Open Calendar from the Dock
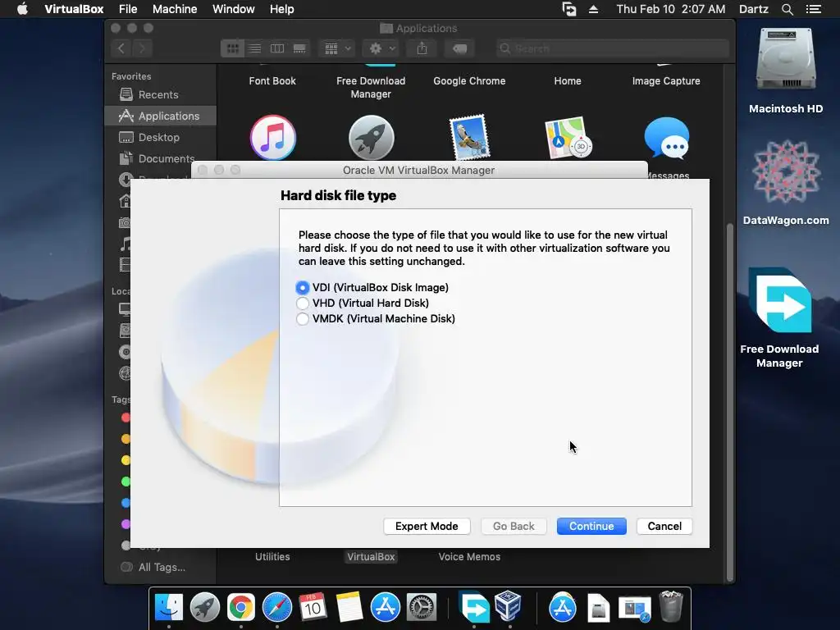 (313, 608)
